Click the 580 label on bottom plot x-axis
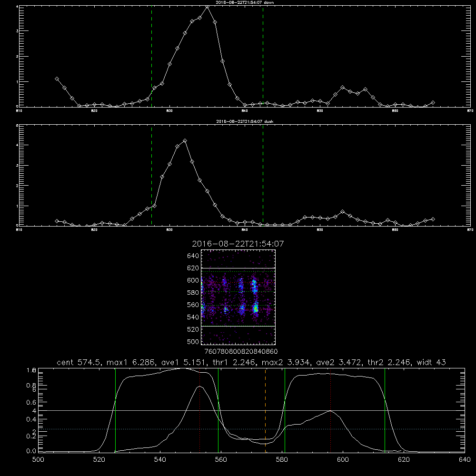The width and height of the screenshot is (476, 476). [282, 460]
